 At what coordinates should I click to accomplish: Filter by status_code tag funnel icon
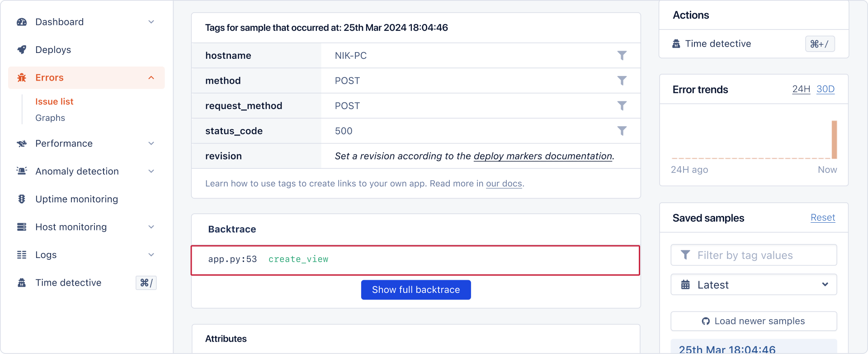pos(622,131)
